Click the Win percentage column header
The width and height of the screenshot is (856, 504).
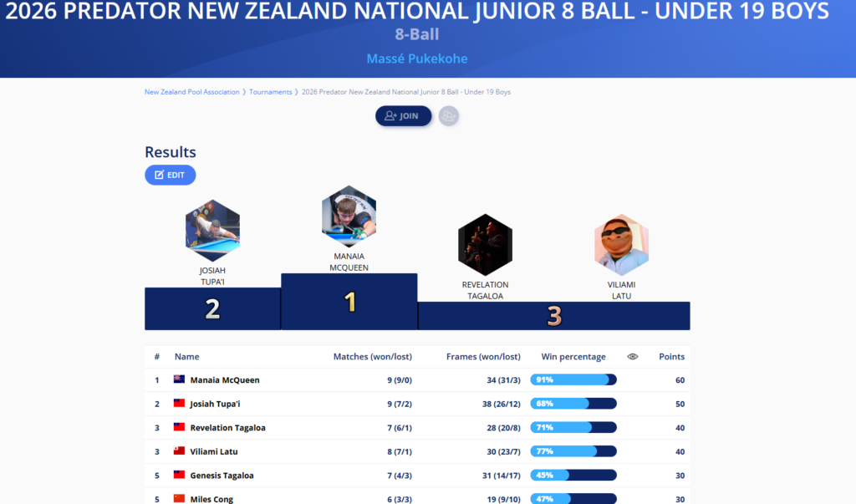tap(573, 357)
